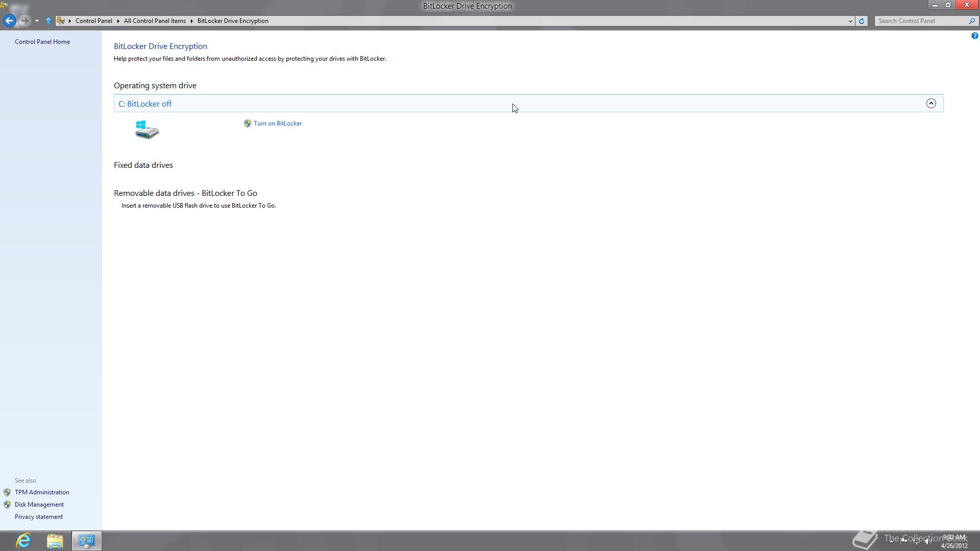Open Disk Management link
The height and width of the screenshot is (551, 980).
39,505
